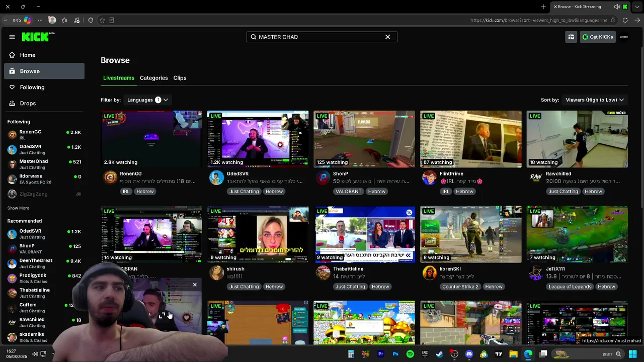The image size is (644, 362).
Task: Clear the MASTER OHAD search text
Action: pos(387,37)
